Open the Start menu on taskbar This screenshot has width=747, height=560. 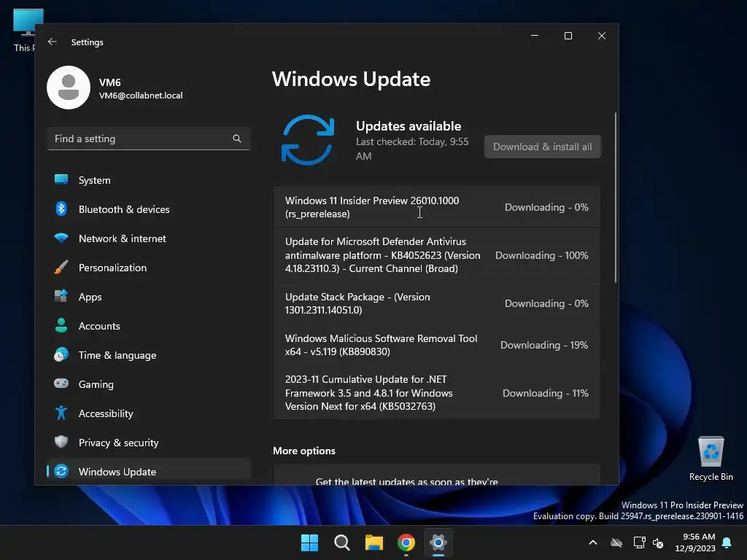coord(309,542)
